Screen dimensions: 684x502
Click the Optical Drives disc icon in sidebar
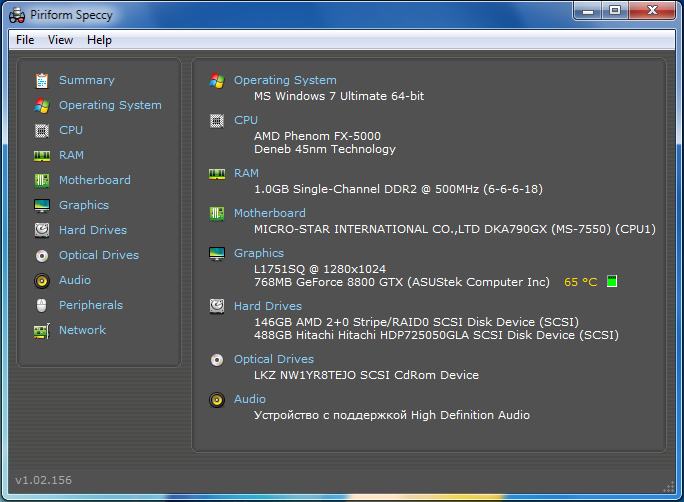coord(41,255)
